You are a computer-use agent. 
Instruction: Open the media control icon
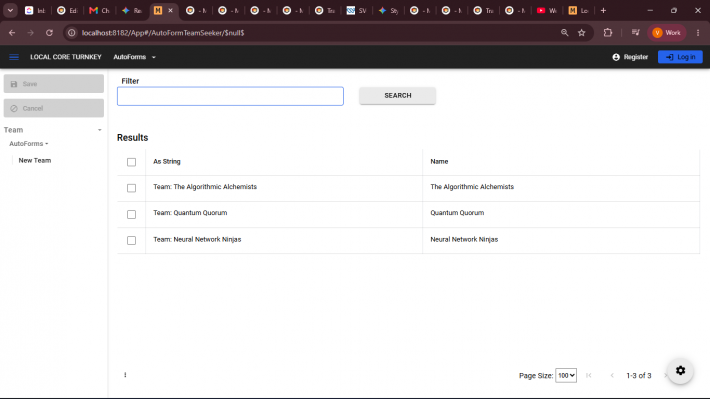click(x=635, y=33)
